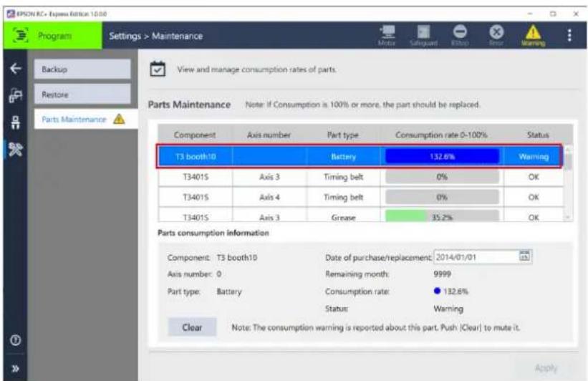Click the Remaining month value 9999
This screenshot has width=588, height=381.
pyautogui.click(x=442, y=274)
